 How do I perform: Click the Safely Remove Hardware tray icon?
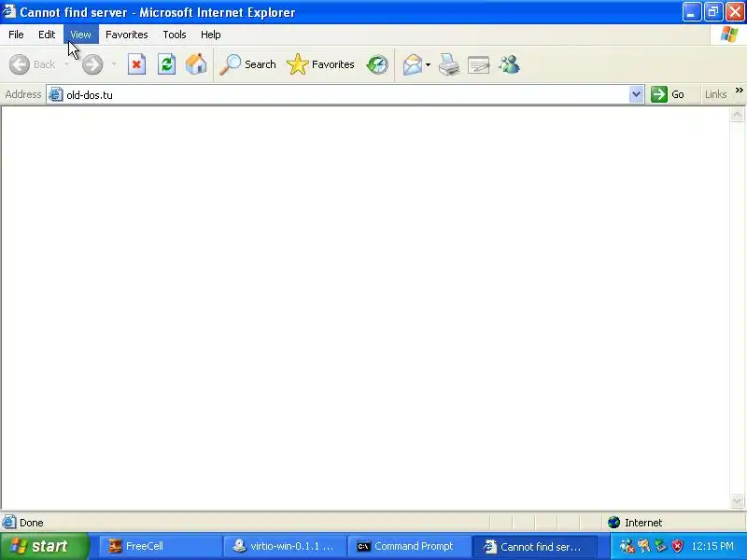click(660, 546)
